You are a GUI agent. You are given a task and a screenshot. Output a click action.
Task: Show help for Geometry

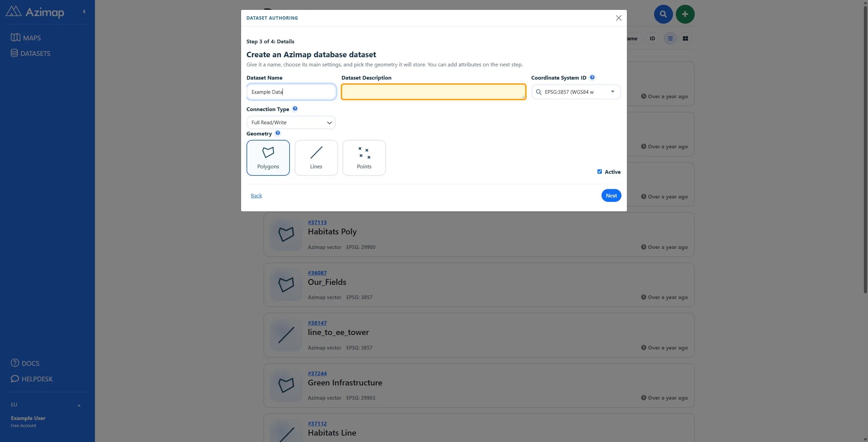[x=278, y=133]
